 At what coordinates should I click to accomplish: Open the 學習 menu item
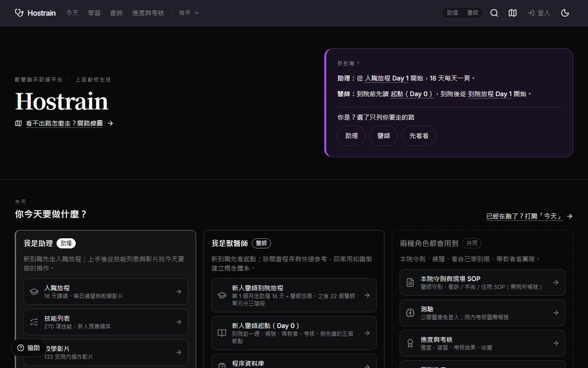[94, 13]
